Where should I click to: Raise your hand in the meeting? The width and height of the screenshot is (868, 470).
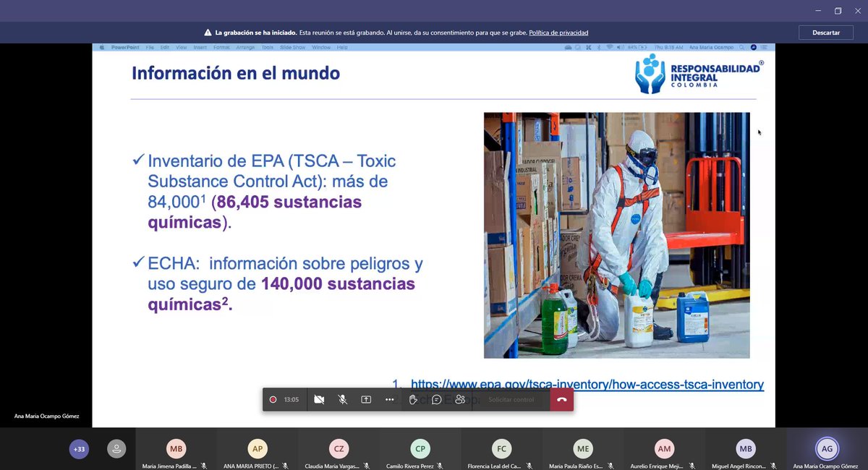tap(413, 399)
